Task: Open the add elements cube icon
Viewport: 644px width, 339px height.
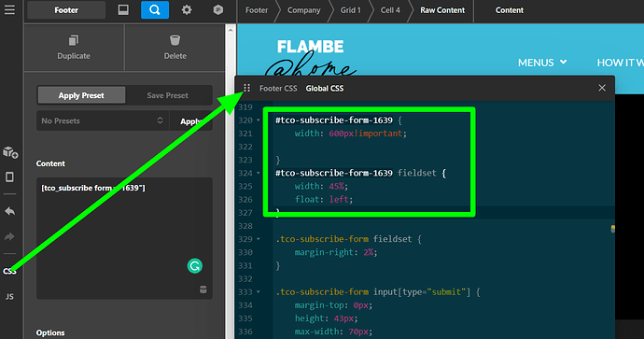Action: point(10,152)
